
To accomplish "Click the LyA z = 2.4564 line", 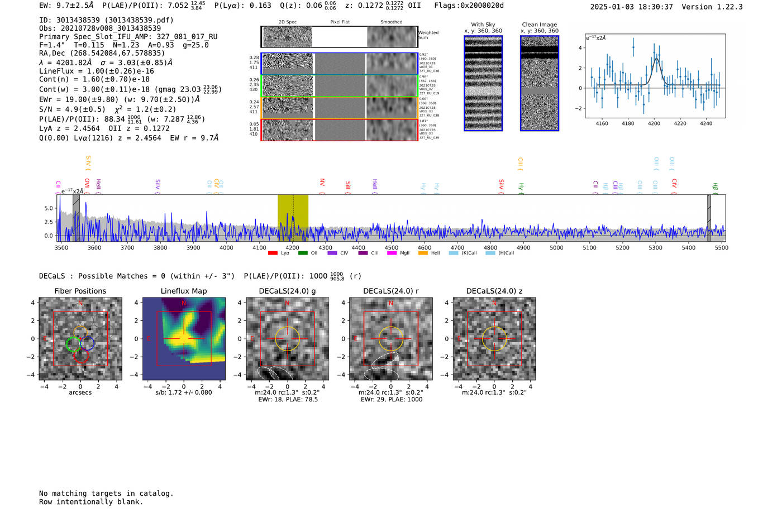I will 104,128.
